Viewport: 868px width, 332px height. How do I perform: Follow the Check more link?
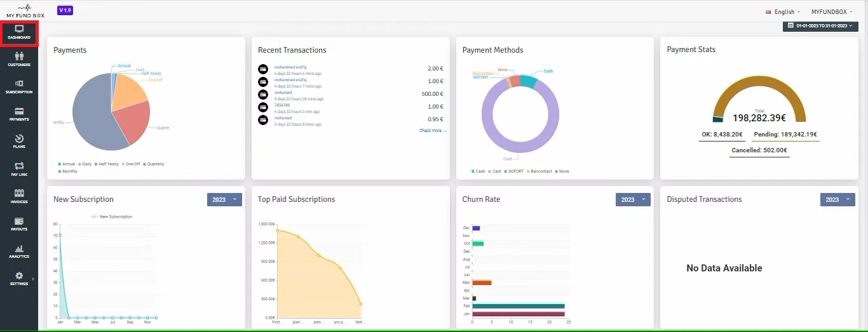point(433,131)
